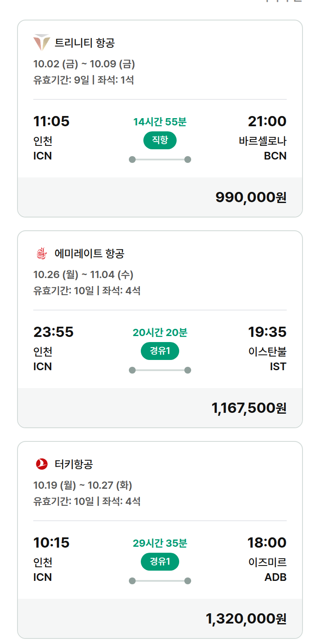The height and width of the screenshot is (644, 320).
Task: Click the 20시간 20분 flight duration text
Action: pyautogui.click(x=160, y=332)
